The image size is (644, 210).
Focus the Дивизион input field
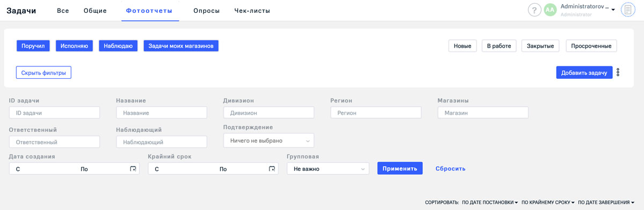pos(268,112)
